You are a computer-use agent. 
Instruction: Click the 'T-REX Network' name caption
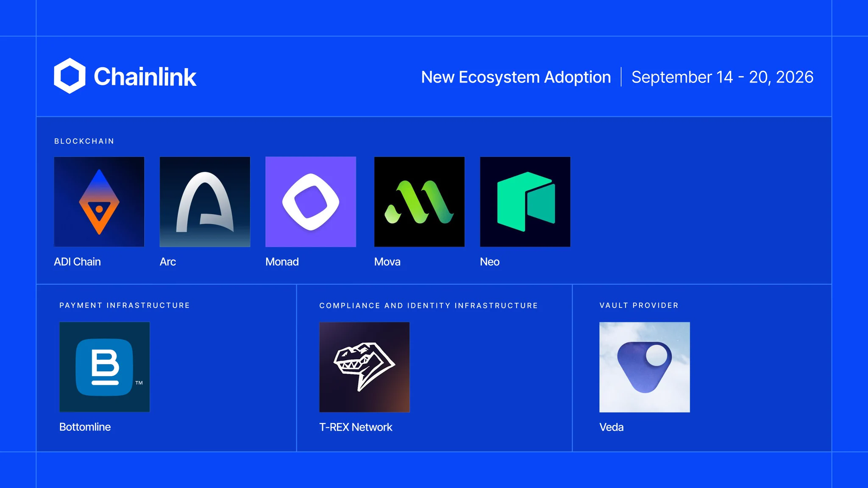[356, 427]
